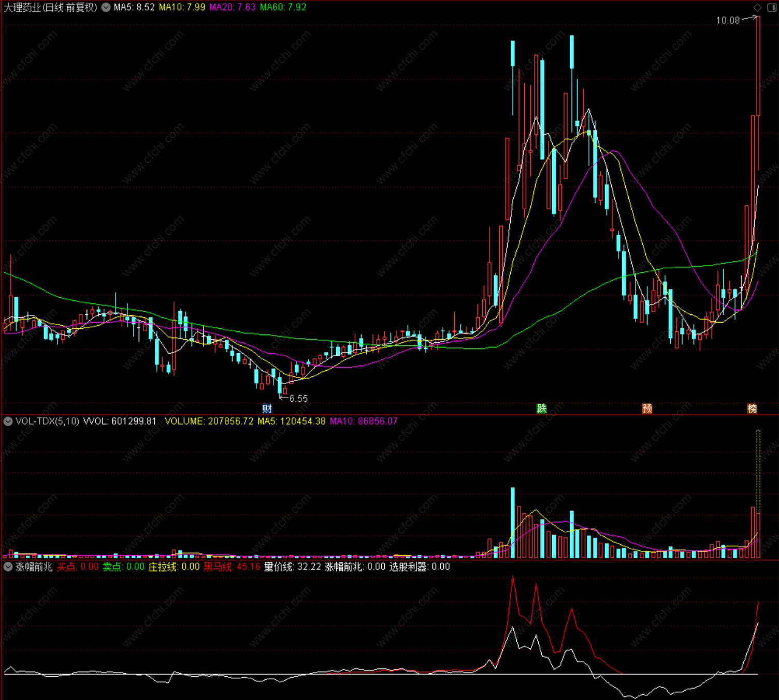Image resolution: width=779 pixels, height=700 pixels.
Task: Click the 涨幅前兆 indicator name label
Action: tap(34, 567)
